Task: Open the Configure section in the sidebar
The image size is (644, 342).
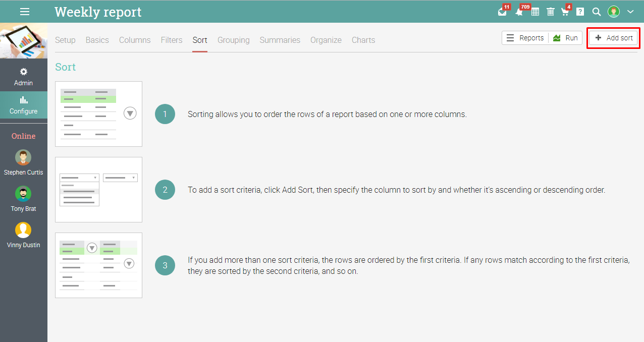Action: click(x=24, y=105)
